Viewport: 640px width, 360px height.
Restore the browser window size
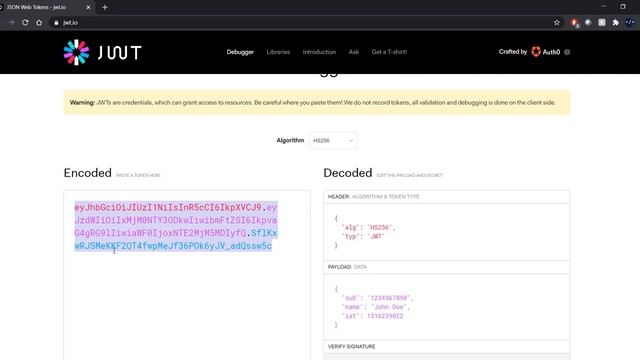pos(623,7)
